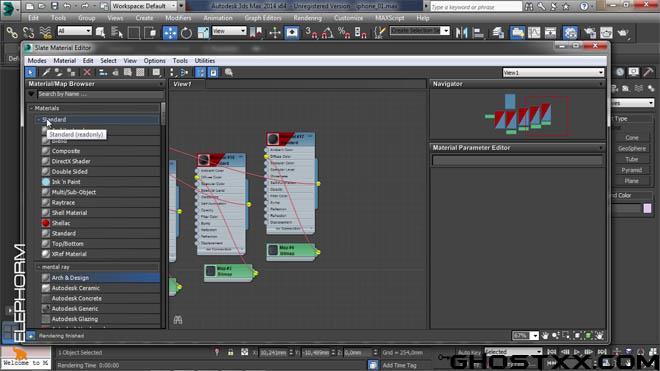The image size is (660, 371).
Task: Activate the Select and Move tool
Action: [x=170, y=32]
